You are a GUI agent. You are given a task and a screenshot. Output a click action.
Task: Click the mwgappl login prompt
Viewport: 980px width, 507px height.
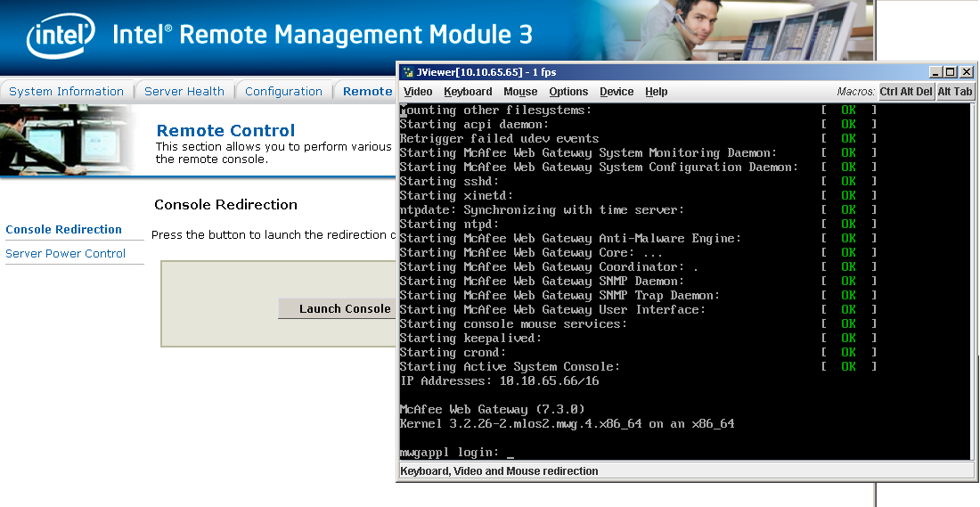tap(456, 452)
